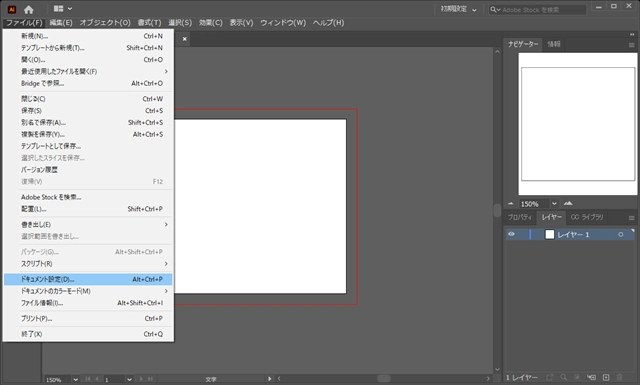Screen dimensions: 640x385
Task: Open the Layers panel options menu icon
Action: (631, 218)
